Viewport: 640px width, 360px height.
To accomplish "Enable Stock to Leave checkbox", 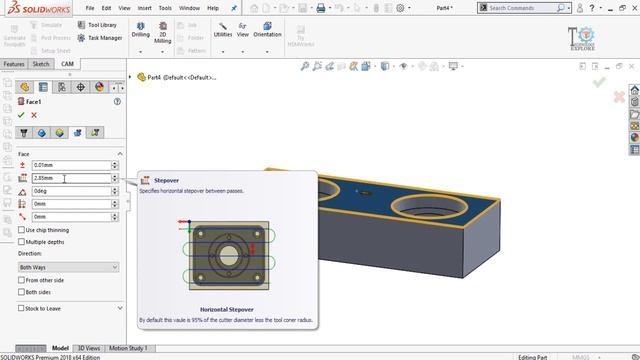I will 21,309.
